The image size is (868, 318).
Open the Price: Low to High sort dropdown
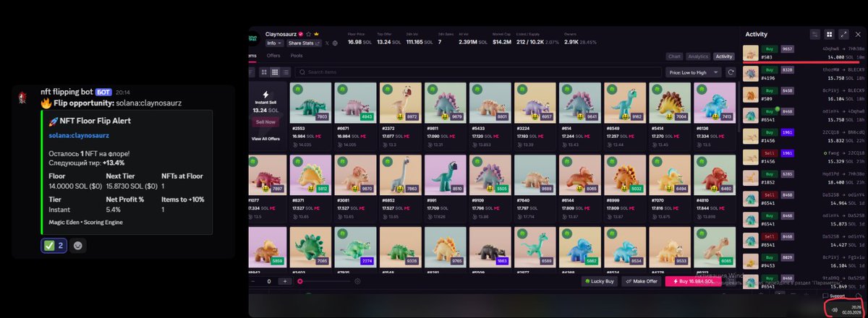(693, 72)
